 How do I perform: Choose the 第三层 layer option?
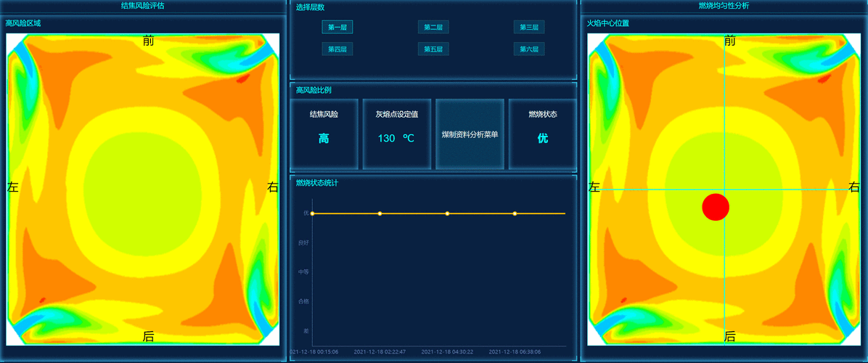pos(529,28)
